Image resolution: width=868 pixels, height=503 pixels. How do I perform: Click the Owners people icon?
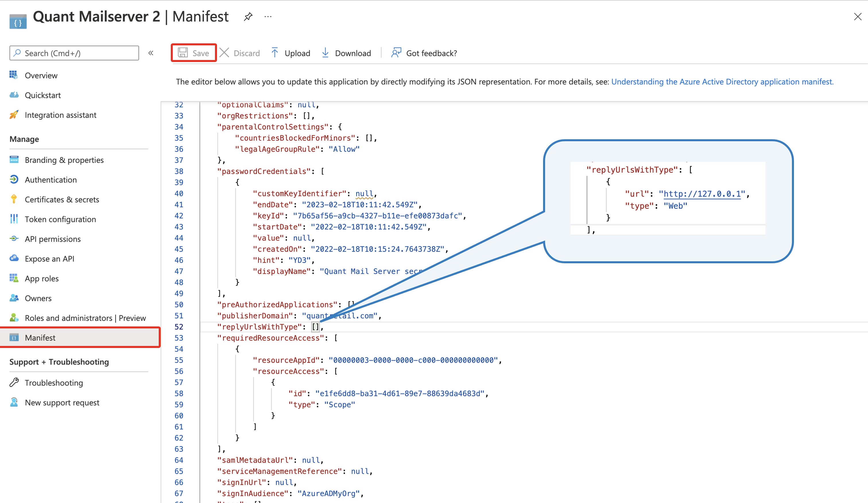click(x=14, y=298)
